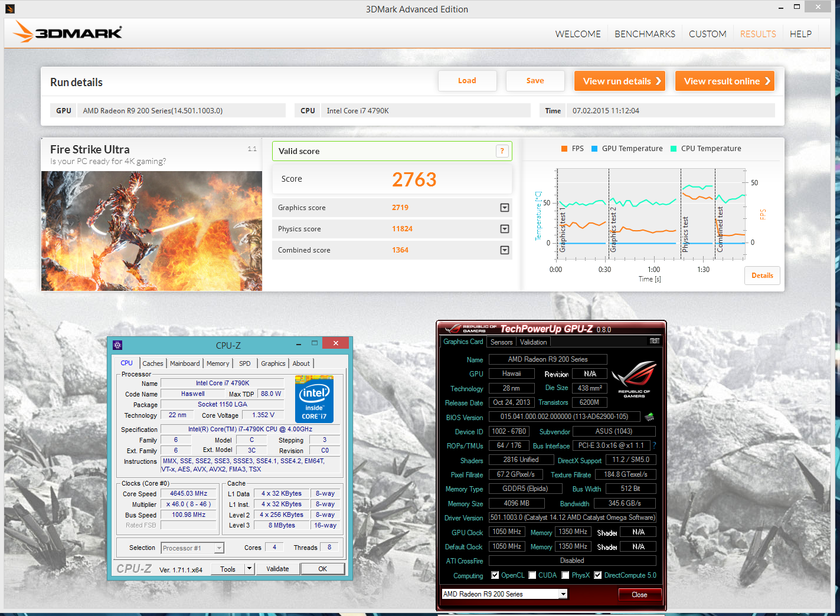The width and height of the screenshot is (840, 616).
Task: Switch to the Graphics tab in CPU-Z
Action: pos(273,363)
